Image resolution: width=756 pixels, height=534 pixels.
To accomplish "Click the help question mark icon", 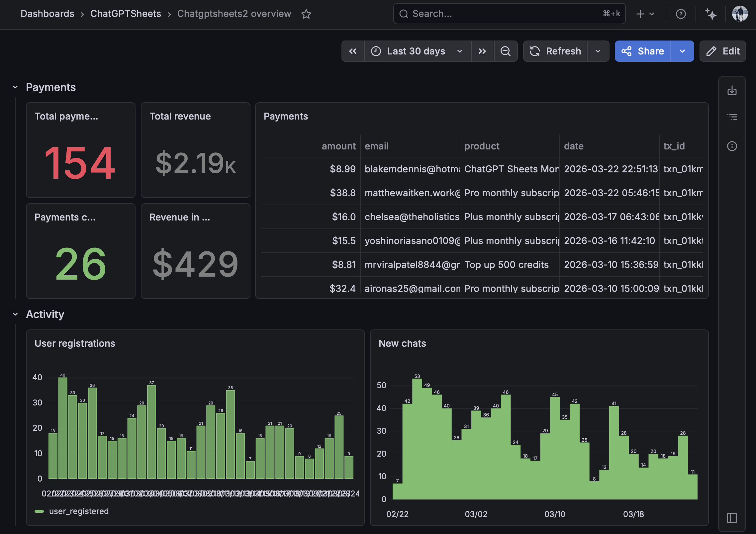I will [681, 14].
